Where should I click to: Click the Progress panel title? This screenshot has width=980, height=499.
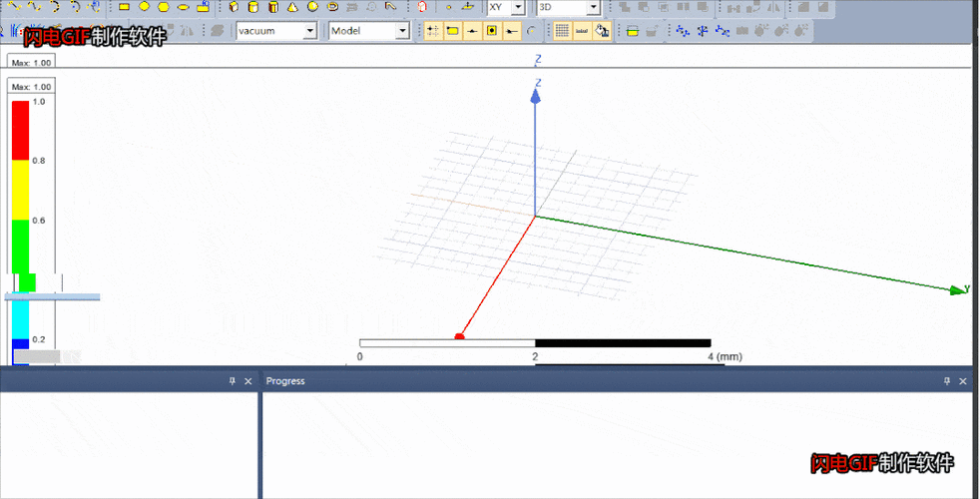point(285,381)
